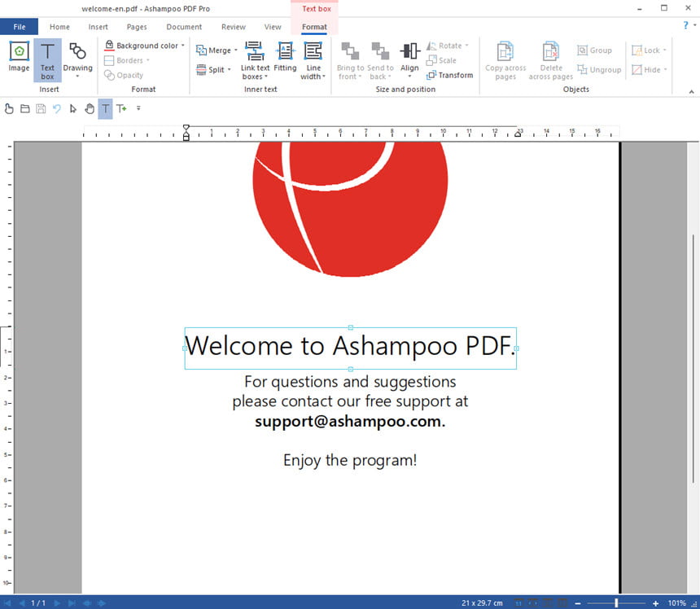Select the hand pan tool in quick toolbar
Screen dimensions: 700x609
90,108
